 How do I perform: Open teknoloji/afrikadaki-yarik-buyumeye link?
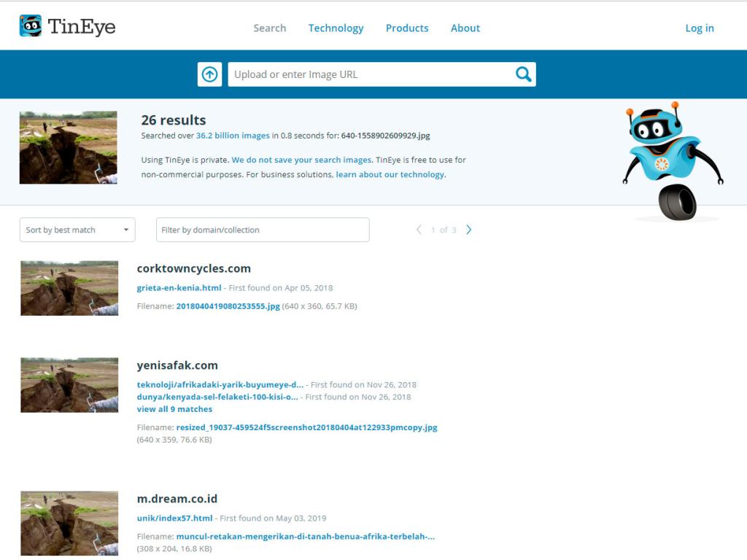[220, 385]
